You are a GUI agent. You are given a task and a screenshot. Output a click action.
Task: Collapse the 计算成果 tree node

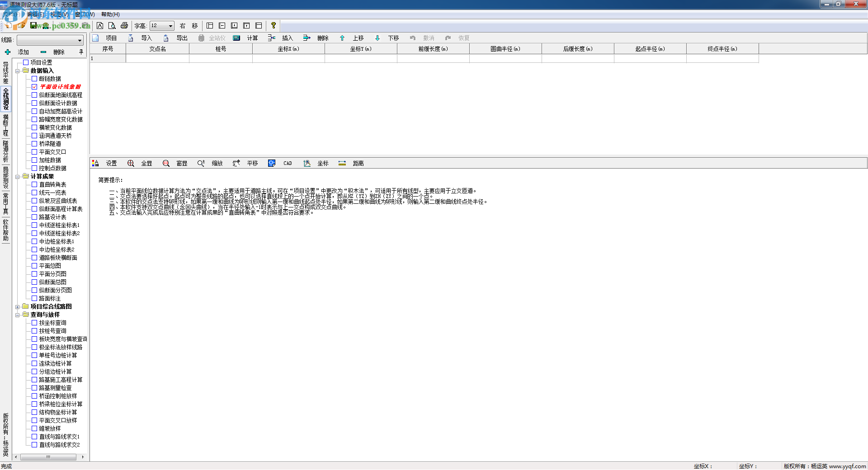coord(18,177)
